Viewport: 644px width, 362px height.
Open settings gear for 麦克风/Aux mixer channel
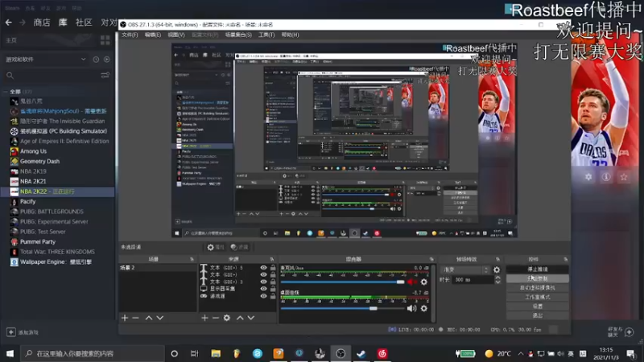[x=424, y=282]
